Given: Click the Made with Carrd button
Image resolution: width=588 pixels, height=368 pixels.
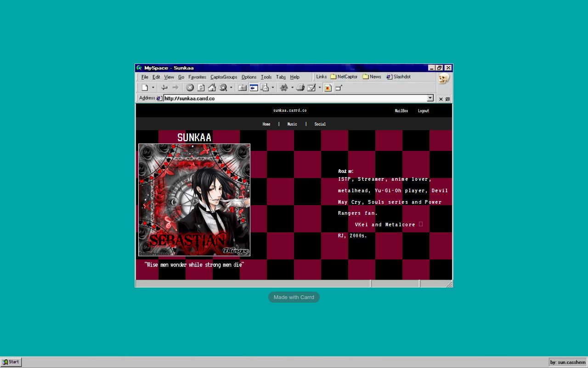Looking at the screenshot, I should click(x=294, y=297).
